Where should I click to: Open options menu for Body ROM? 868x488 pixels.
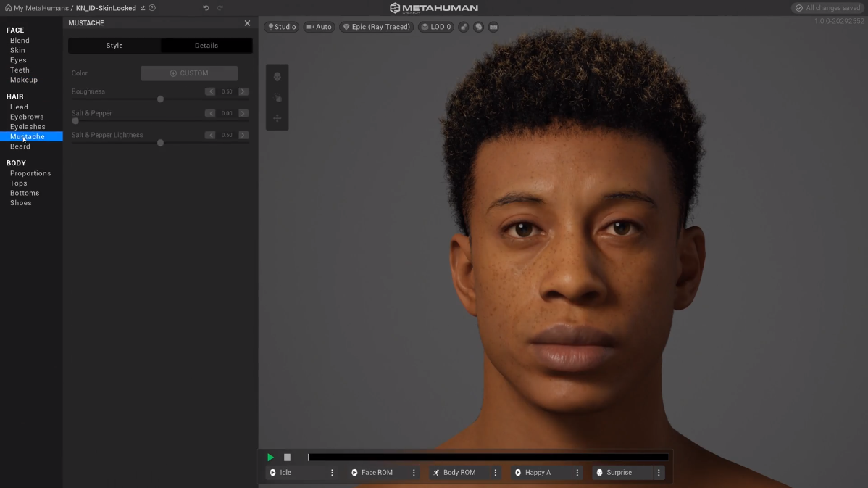click(496, 473)
